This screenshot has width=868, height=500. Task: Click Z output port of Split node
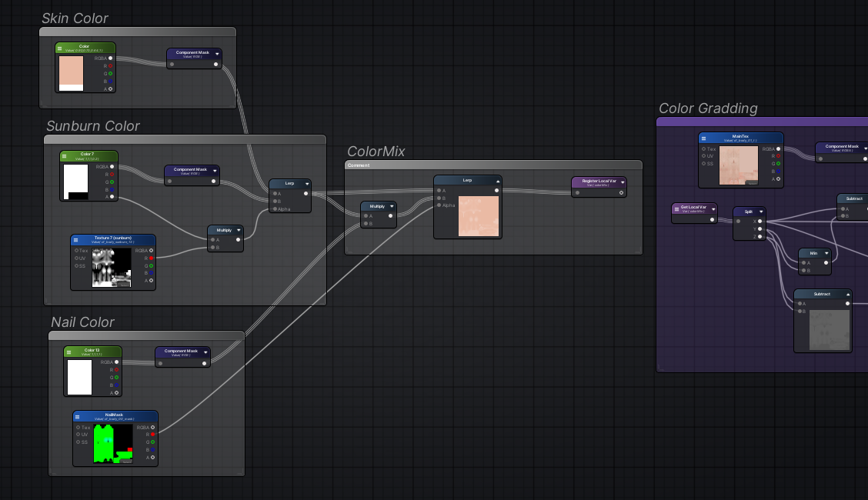(760, 237)
